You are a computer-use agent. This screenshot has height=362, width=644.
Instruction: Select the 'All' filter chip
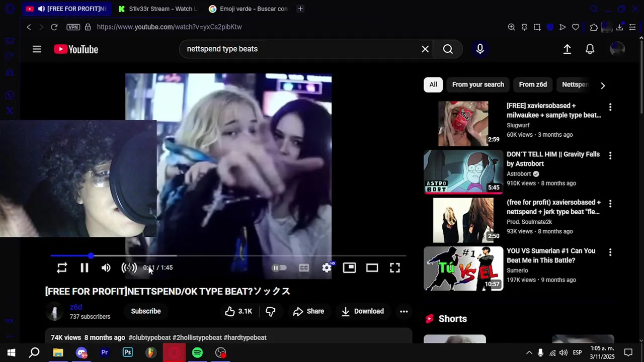point(433,84)
